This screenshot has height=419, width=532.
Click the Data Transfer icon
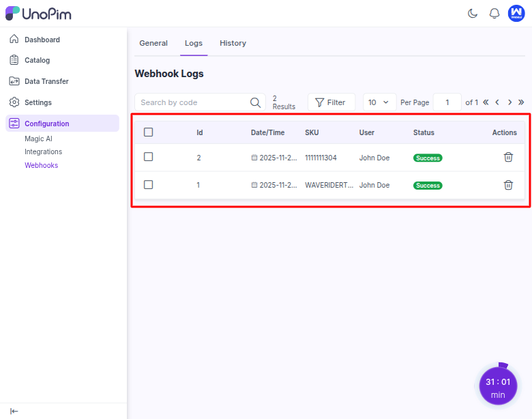click(14, 81)
